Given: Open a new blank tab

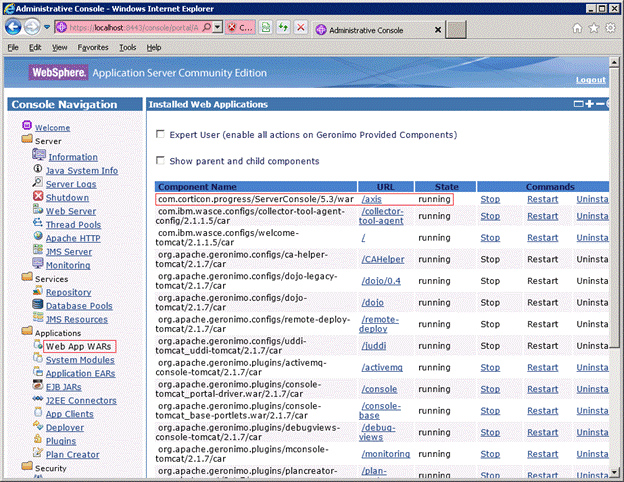Looking at the screenshot, I should pyautogui.click(x=456, y=30).
